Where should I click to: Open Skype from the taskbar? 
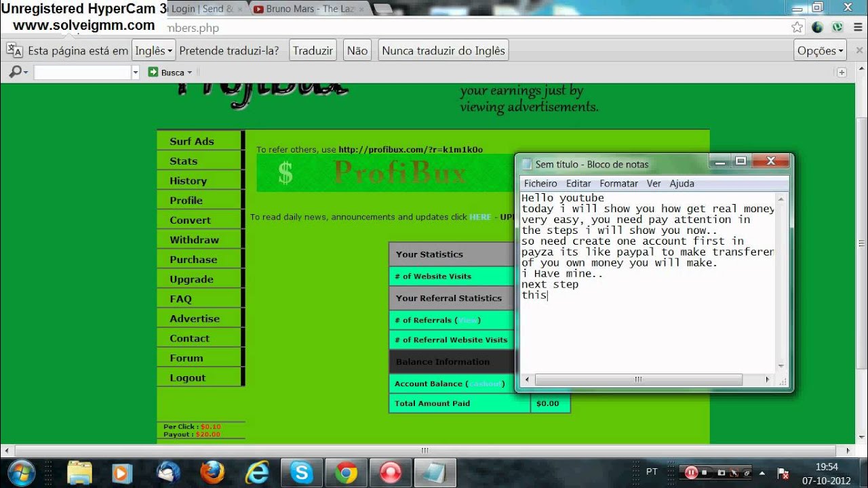point(301,472)
